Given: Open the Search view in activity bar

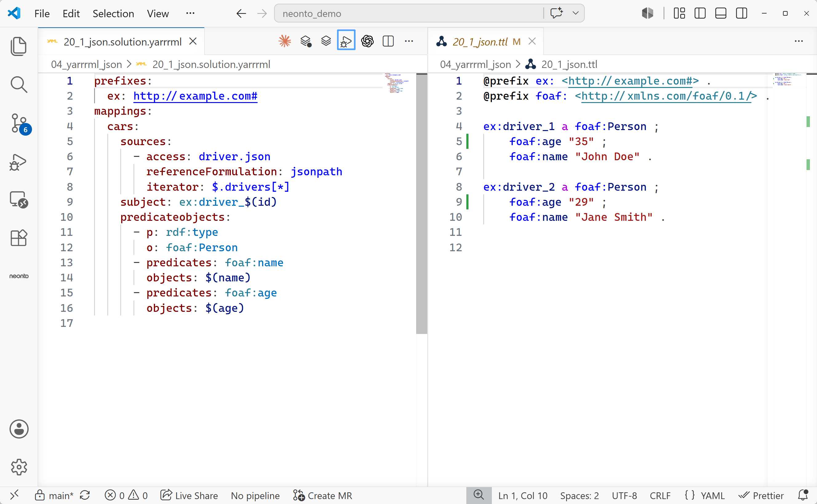Looking at the screenshot, I should pyautogui.click(x=19, y=85).
